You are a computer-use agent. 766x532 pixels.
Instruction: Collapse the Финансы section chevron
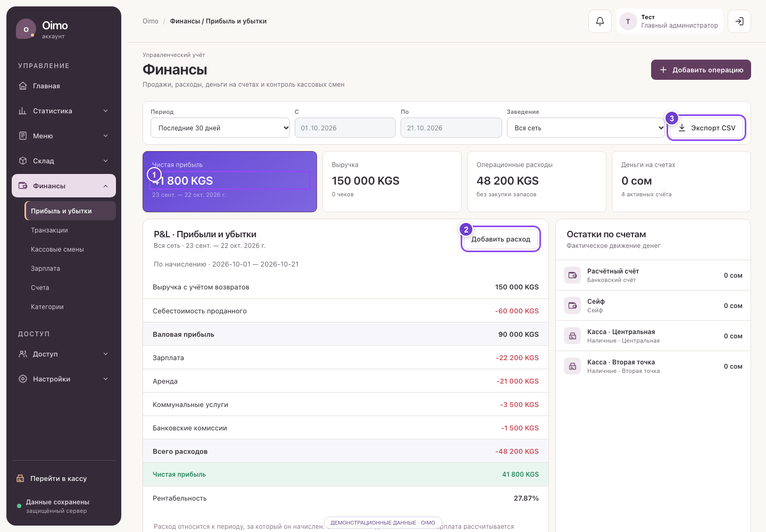click(x=105, y=186)
